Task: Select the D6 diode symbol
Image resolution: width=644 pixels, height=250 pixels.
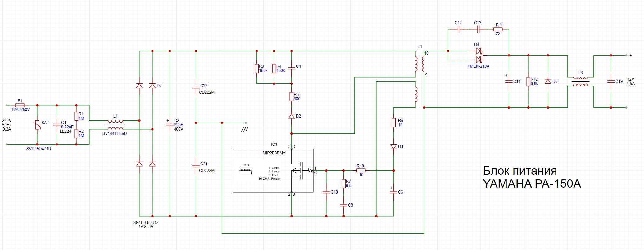Action: click(548, 81)
